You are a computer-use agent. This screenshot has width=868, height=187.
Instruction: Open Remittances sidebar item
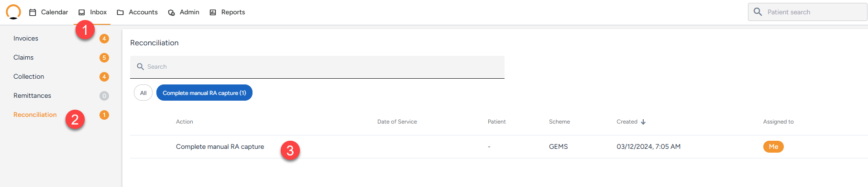(32, 96)
